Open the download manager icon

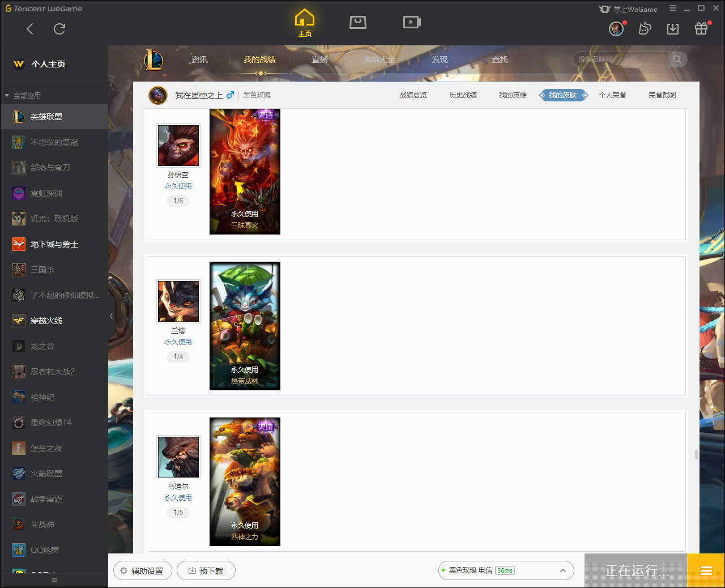pyautogui.click(x=673, y=29)
